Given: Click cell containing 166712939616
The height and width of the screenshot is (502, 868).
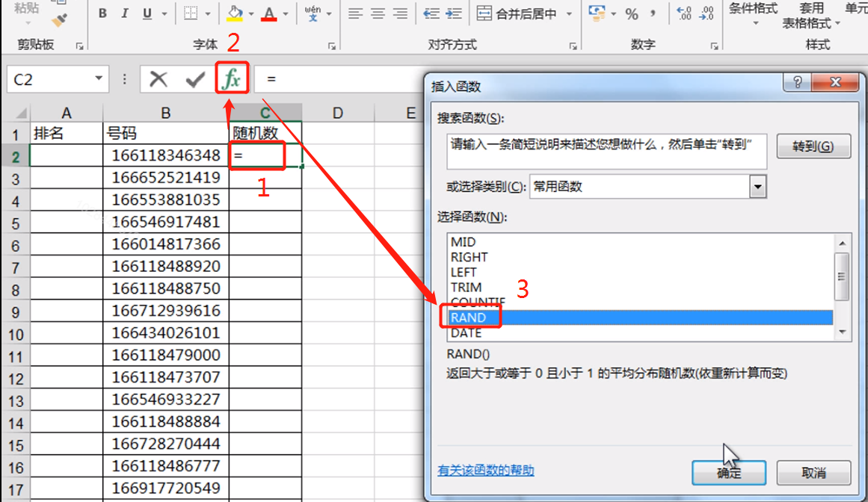Looking at the screenshot, I should (165, 311).
